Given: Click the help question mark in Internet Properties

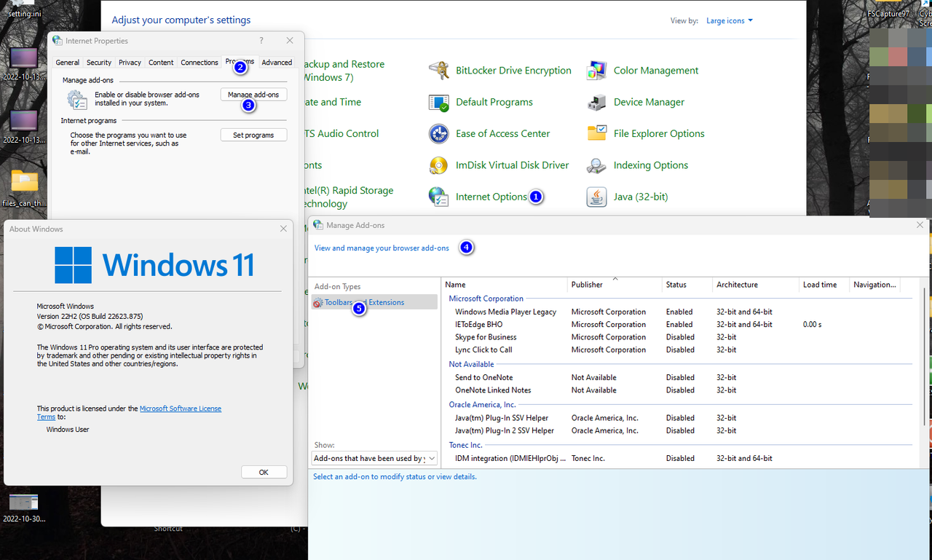Looking at the screenshot, I should (x=261, y=41).
